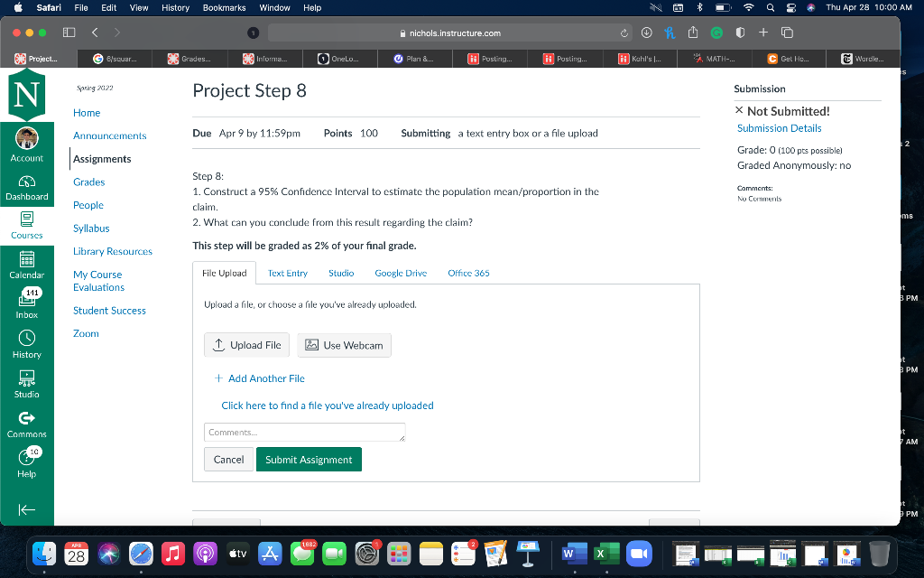Collapse the course navigation sidebar
924x578 pixels.
pyautogui.click(x=27, y=508)
